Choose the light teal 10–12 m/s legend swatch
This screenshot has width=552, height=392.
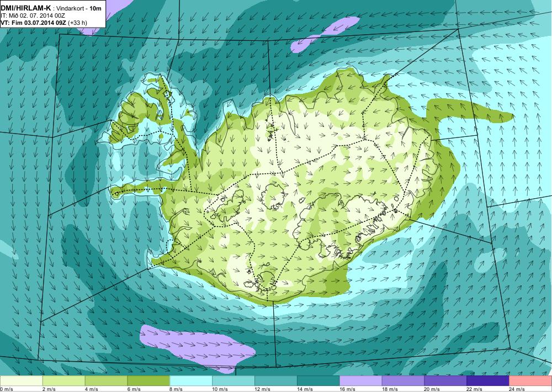coord(233,381)
